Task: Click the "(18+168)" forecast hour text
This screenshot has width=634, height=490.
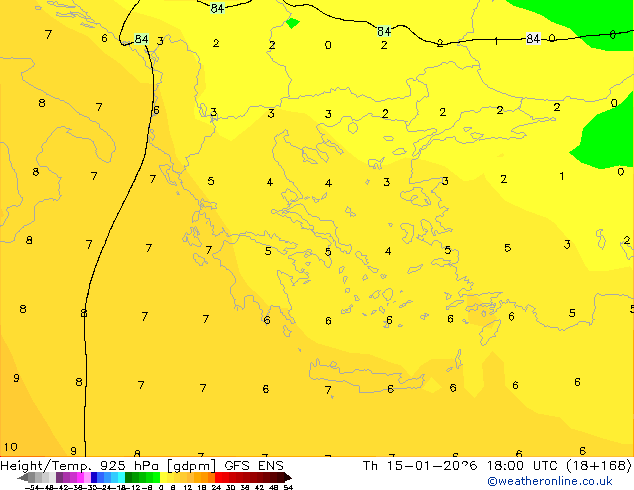Action: (x=600, y=466)
